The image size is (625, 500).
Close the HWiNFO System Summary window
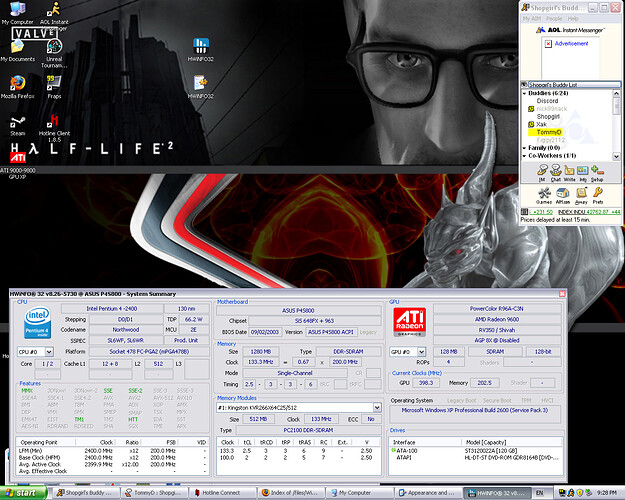tap(562, 294)
